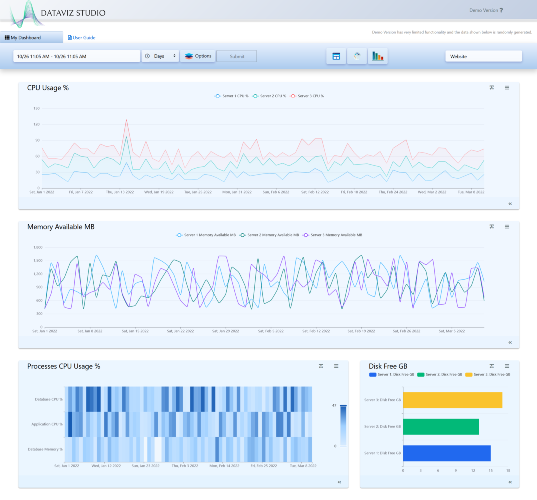Click the dashboard layout icon in toolbar
This screenshot has width=537, height=500.
336,57
